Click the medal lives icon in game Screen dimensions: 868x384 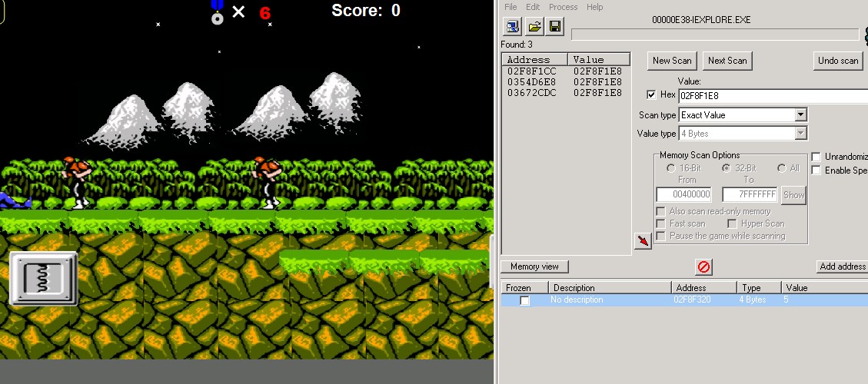(218, 12)
